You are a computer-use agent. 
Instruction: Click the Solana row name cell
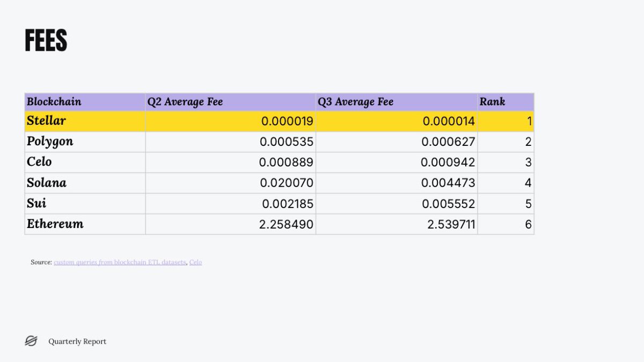coord(85,183)
